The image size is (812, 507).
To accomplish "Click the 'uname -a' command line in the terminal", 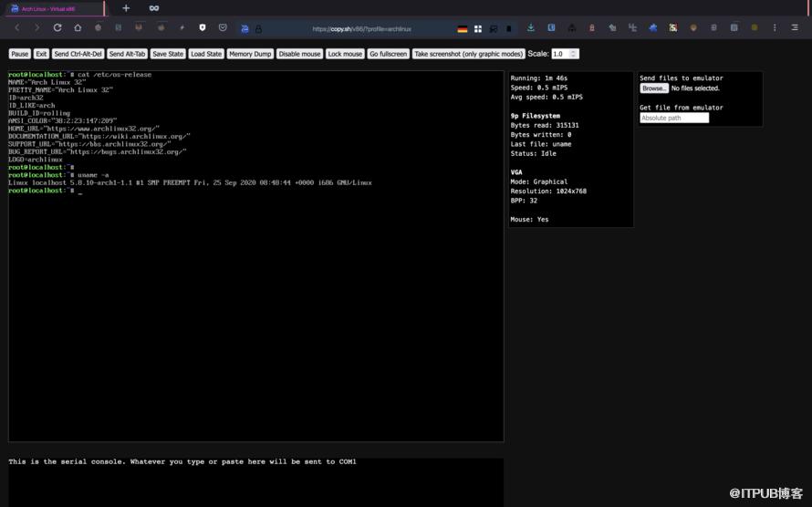I will [x=58, y=175].
